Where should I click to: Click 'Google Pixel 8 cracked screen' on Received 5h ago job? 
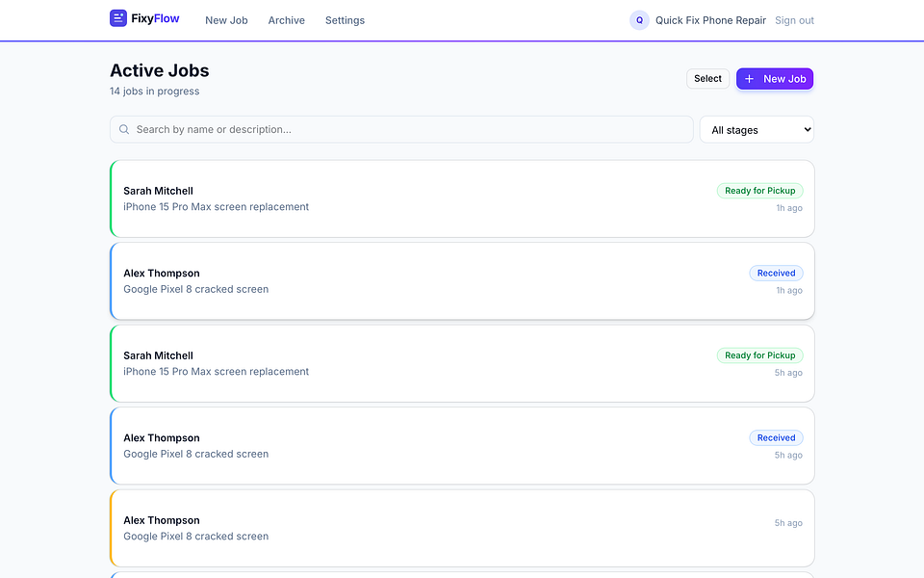[x=195, y=454]
